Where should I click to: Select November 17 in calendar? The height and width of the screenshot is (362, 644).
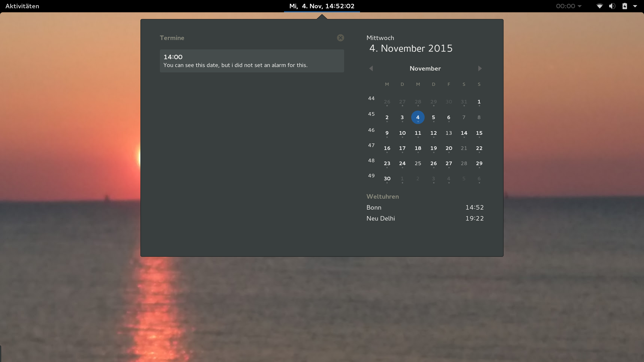pos(402,148)
